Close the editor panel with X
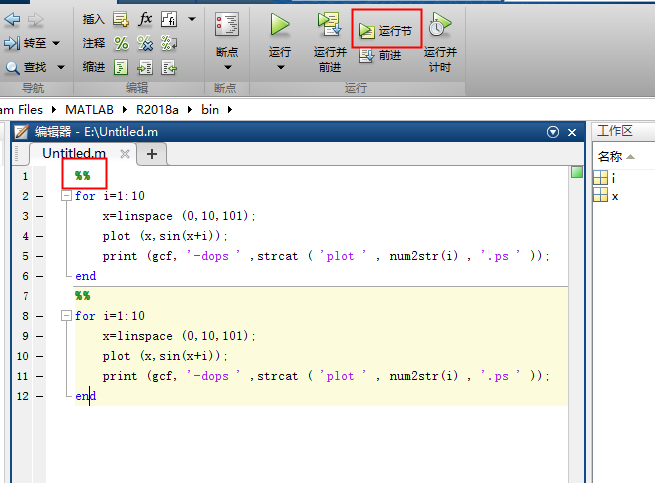 572,132
